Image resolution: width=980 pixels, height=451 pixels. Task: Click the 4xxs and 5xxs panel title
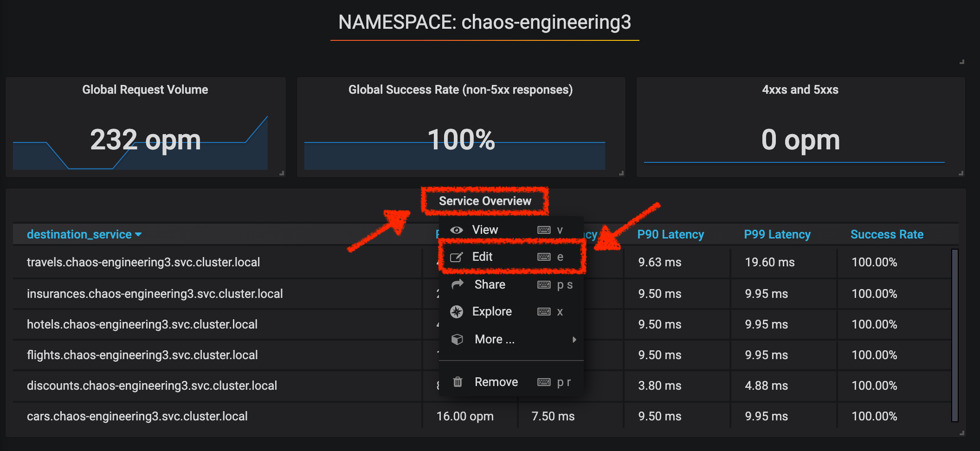coord(800,90)
